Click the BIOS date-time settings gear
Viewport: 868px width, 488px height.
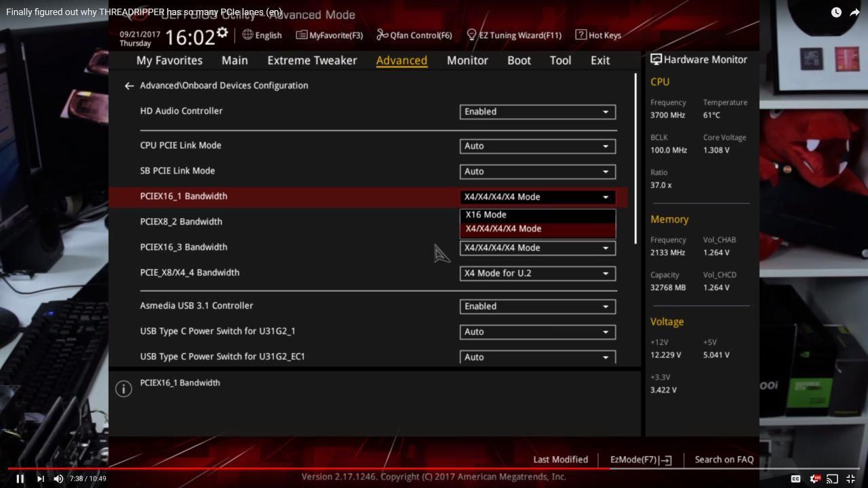(222, 33)
